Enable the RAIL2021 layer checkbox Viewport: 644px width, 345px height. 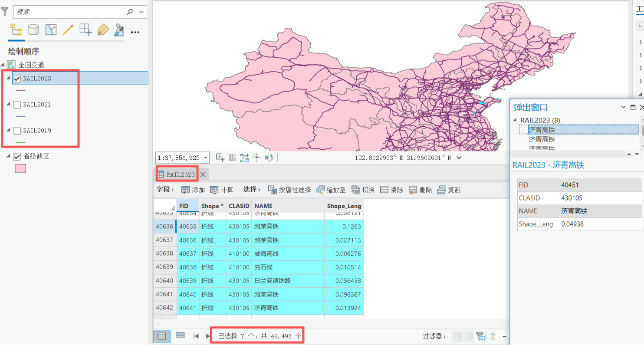(17, 105)
